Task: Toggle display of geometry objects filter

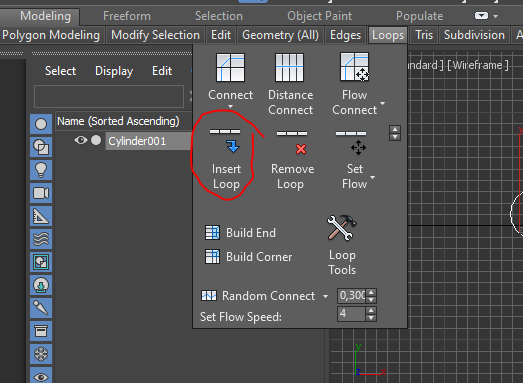Action: coord(41,124)
